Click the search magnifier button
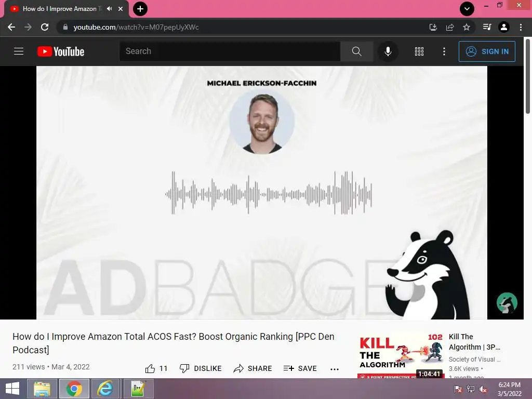532x399 pixels. 356,51
